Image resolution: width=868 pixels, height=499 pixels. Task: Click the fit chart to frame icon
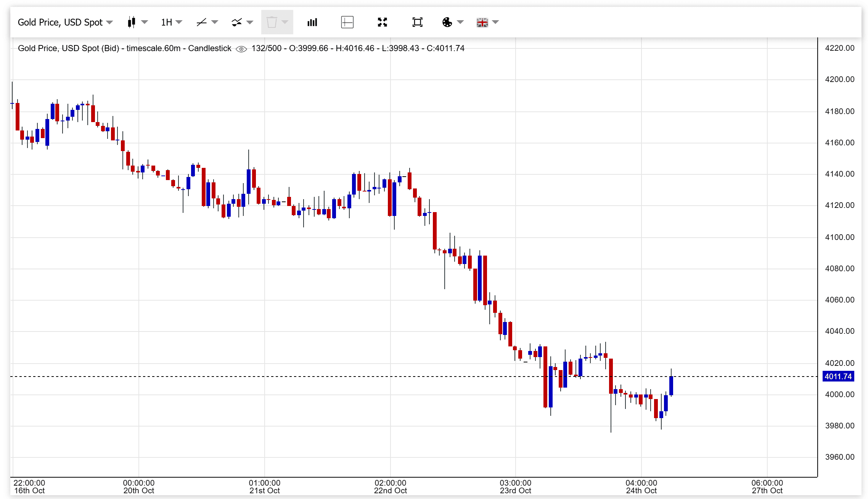pos(418,22)
